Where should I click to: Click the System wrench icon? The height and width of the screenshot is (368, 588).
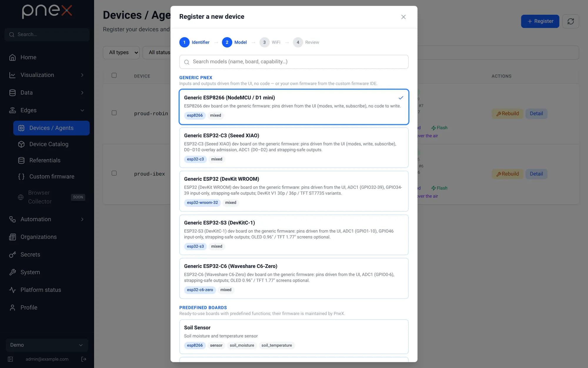[12, 272]
